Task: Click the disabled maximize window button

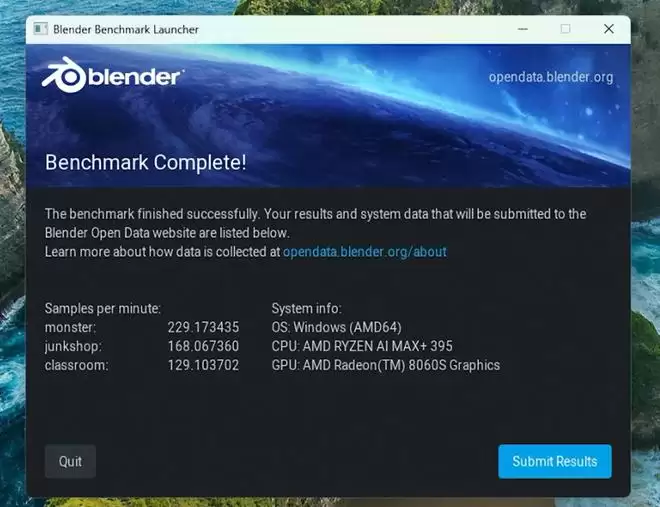Action: 565,29
